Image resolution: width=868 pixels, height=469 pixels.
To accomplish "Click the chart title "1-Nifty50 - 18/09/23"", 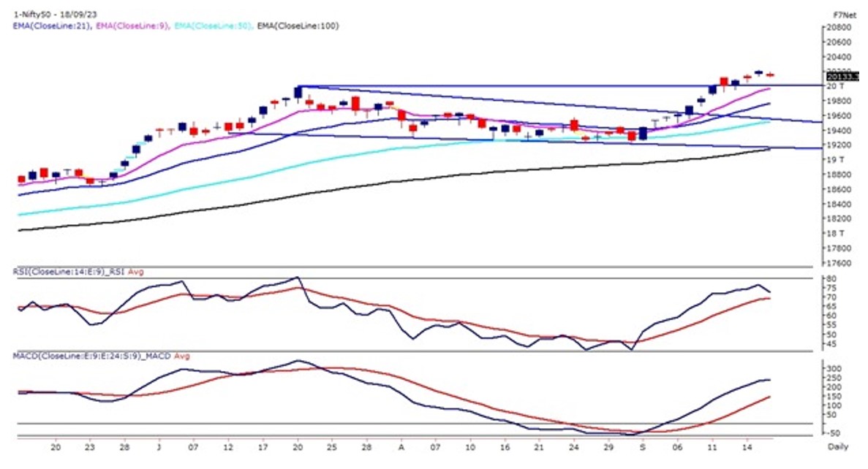I will [x=55, y=15].
